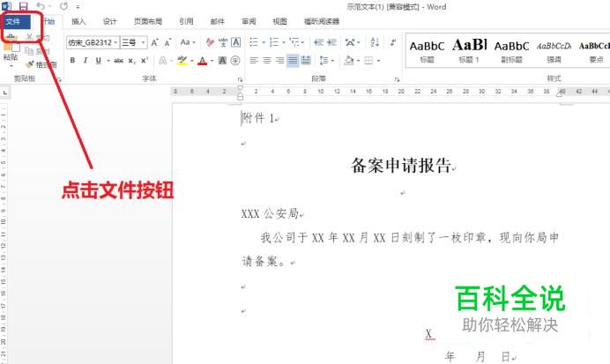This screenshot has width=610, height=364.
Task: Apply red font color button
Action: point(202,61)
